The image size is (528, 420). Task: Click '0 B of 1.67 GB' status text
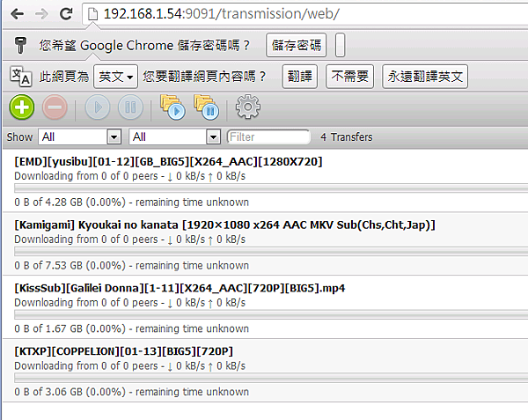pos(132,328)
